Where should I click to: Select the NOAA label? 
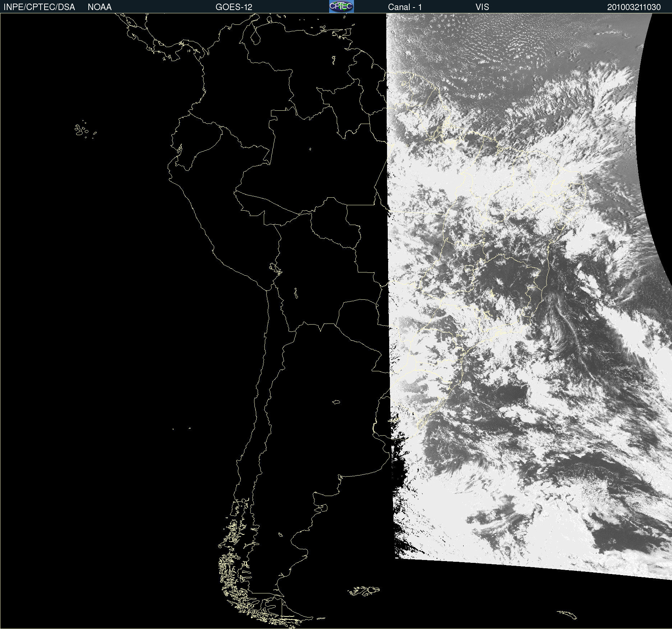click(x=100, y=7)
